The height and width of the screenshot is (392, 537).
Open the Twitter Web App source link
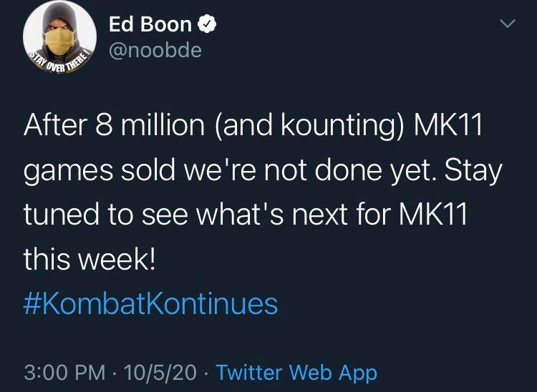296,372
